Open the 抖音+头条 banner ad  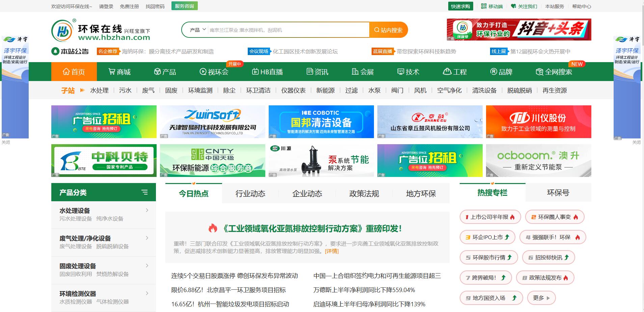(x=519, y=29)
